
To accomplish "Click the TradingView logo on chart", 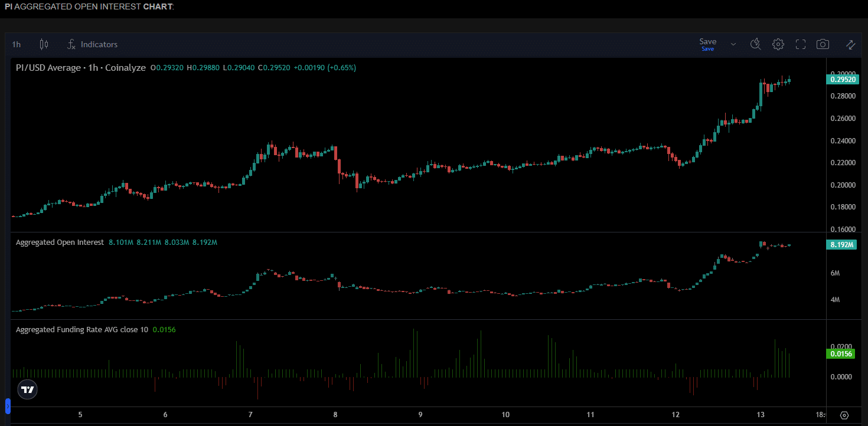I will 27,389.
